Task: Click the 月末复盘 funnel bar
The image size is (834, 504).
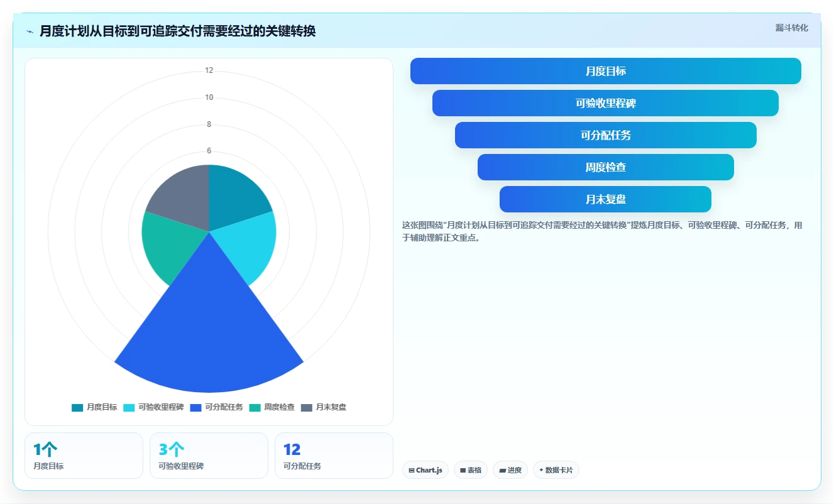Action: tap(606, 199)
